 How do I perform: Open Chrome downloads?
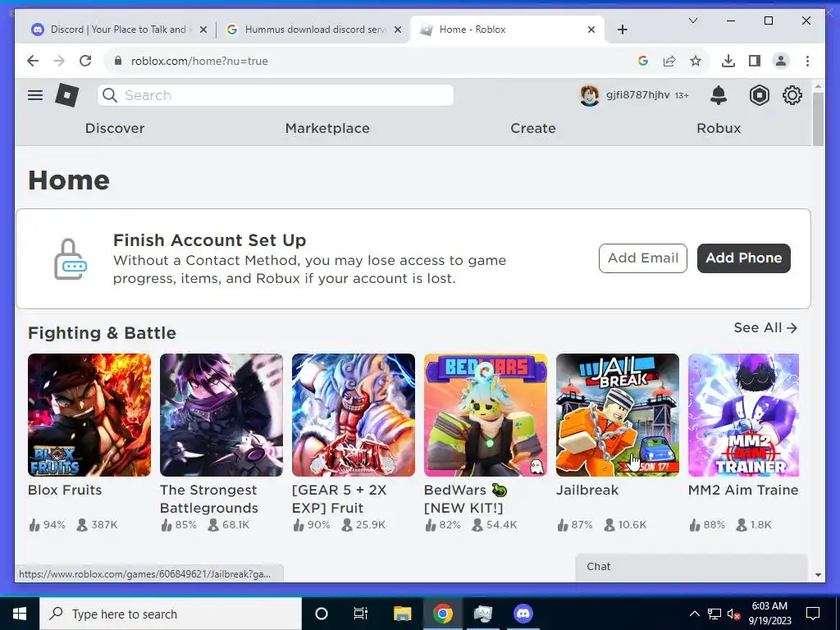[728, 61]
